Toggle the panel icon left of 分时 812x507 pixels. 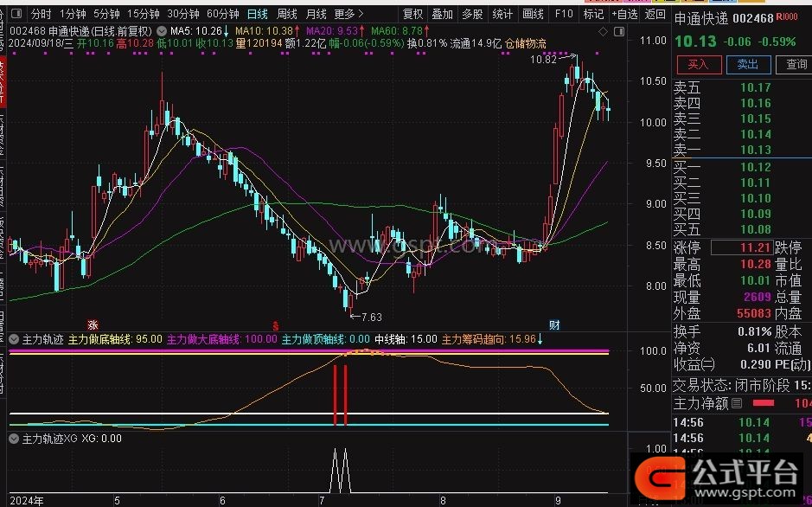pyautogui.click(x=17, y=14)
